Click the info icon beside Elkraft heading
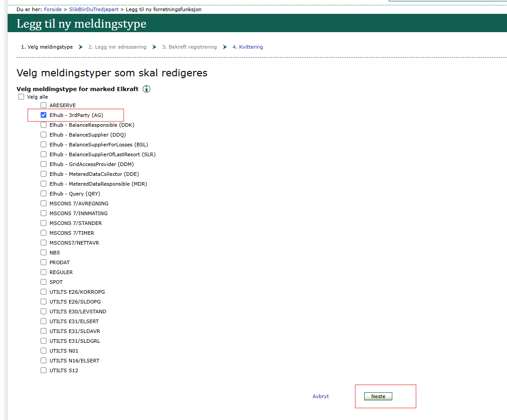The image size is (507, 420). (x=146, y=89)
